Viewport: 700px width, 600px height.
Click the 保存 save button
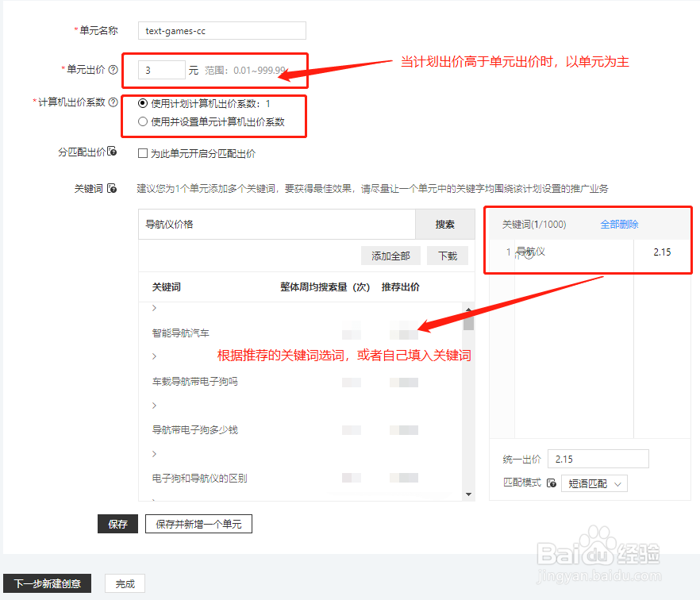coord(117,524)
